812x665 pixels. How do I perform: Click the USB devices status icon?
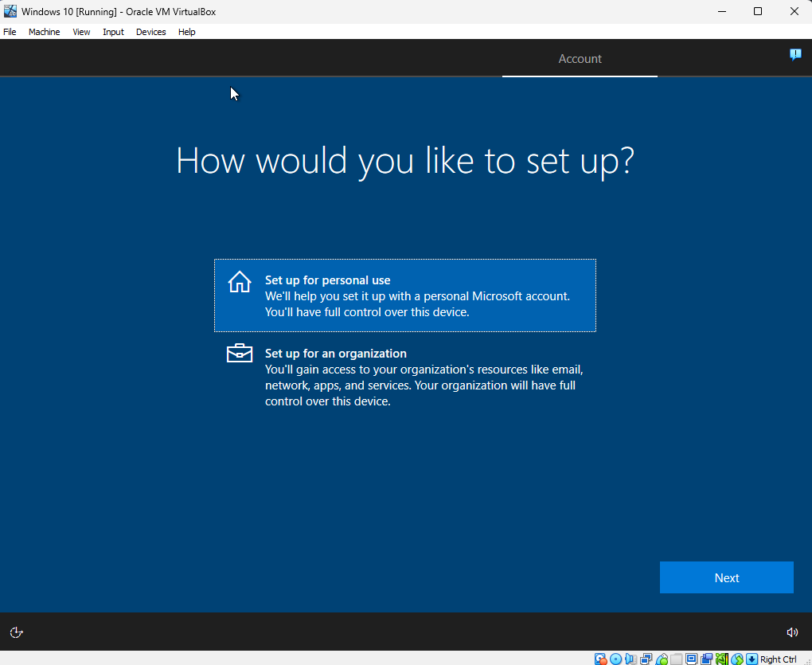pyautogui.click(x=662, y=659)
